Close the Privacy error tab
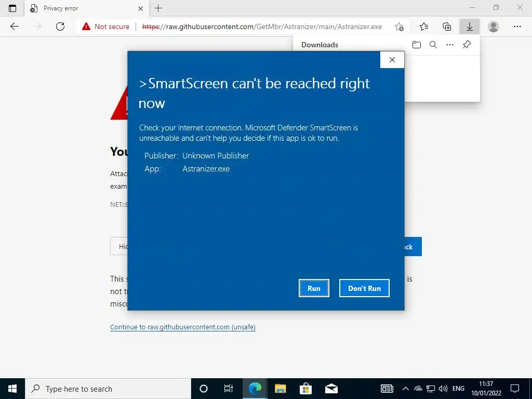 (140, 8)
